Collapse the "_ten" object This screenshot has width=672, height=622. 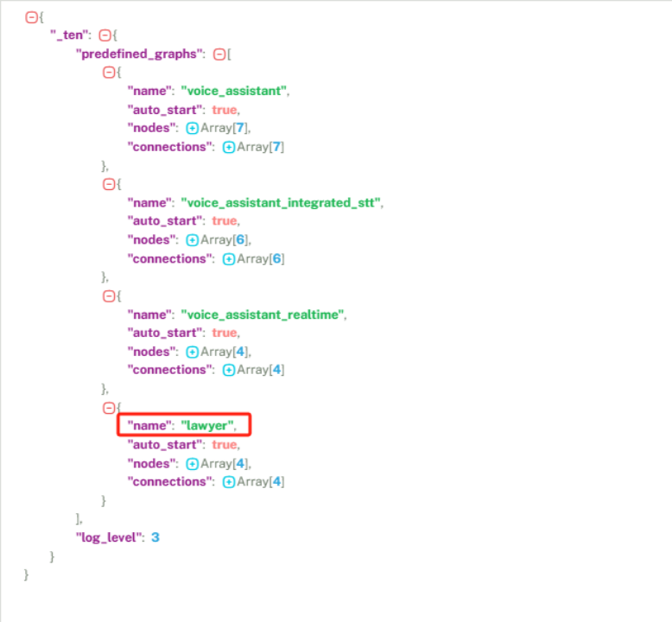[x=105, y=35]
